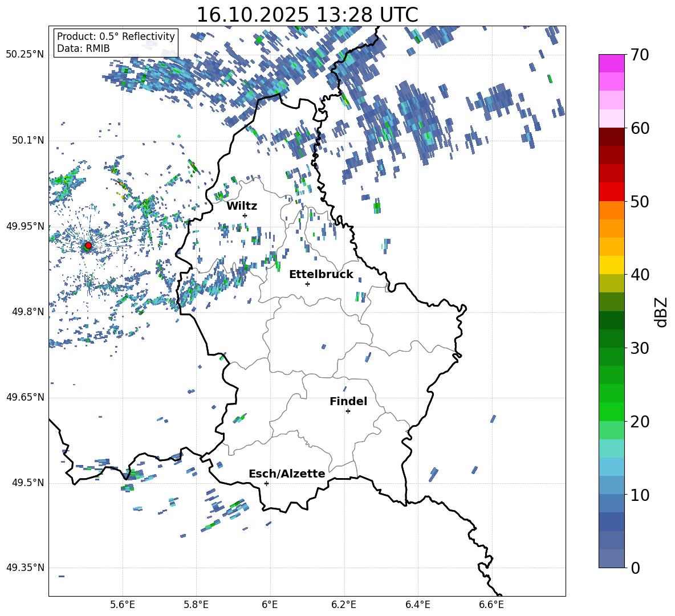Click the Findel station cross marker

pos(348,411)
